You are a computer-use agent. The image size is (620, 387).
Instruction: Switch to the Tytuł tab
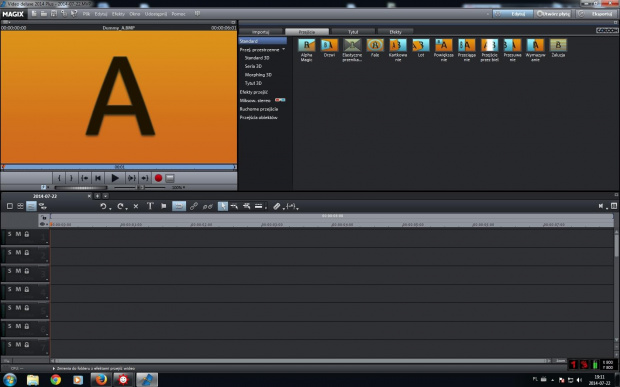pyautogui.click(x=353, y=32)
